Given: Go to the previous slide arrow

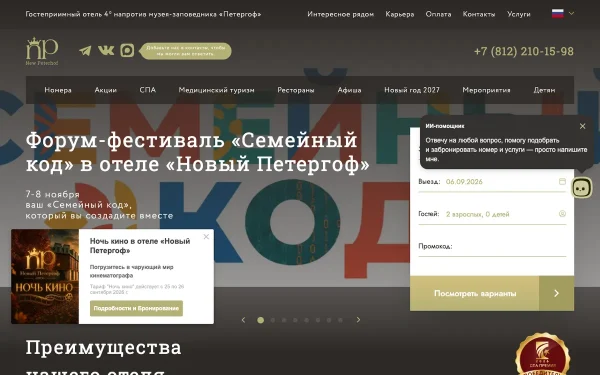Looking at the screenshot, I should pyautogui.click(x=243, y=320).
